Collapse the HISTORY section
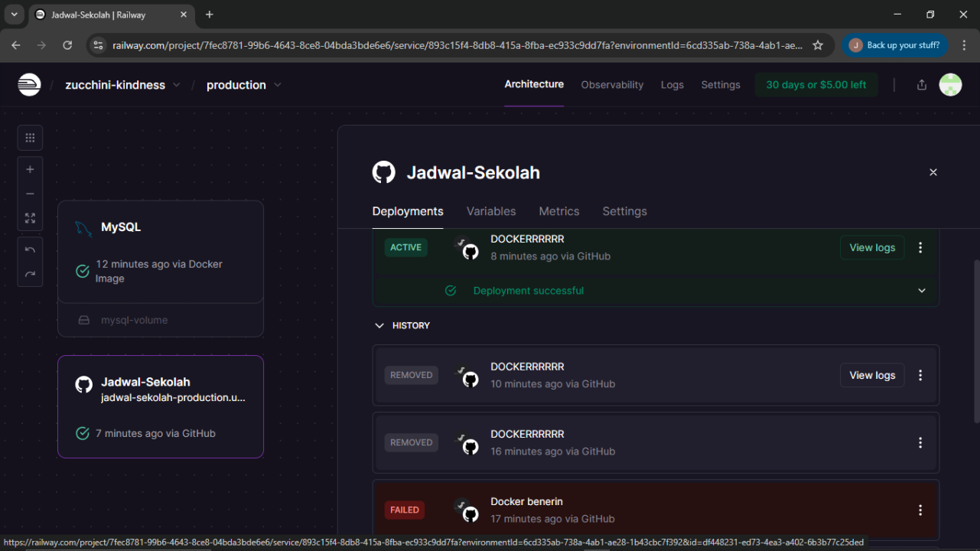 [379, 326]
